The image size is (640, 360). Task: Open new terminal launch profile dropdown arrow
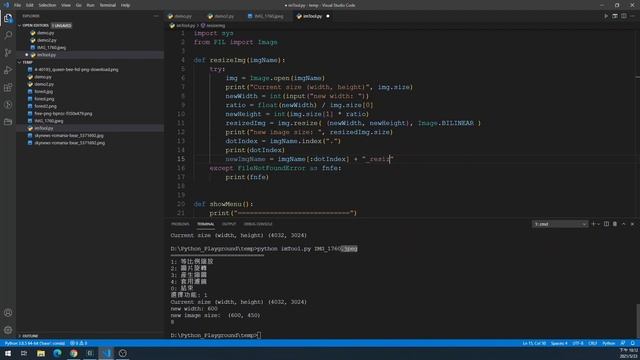pos(599,224)
